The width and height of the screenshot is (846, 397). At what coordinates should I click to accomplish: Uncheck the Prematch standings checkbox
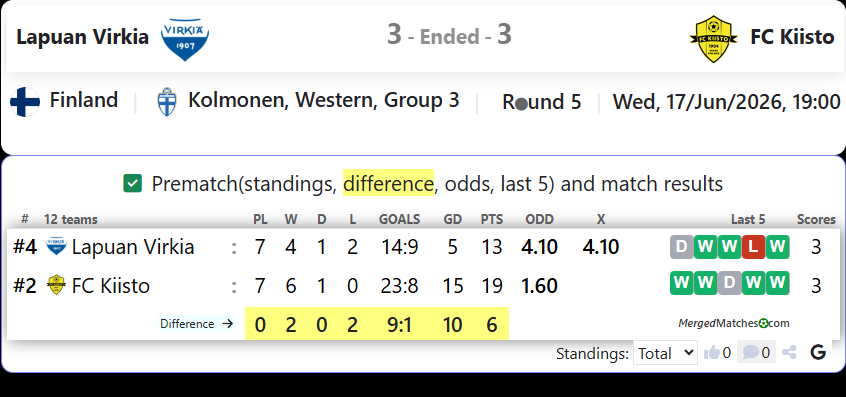pyautogui.click(x=132, y=183)
